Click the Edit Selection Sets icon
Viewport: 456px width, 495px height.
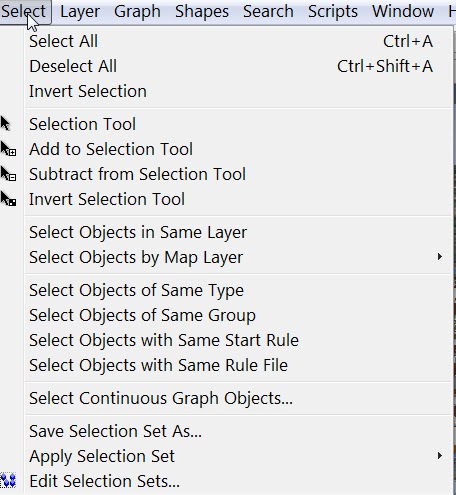click(x=8, y=481)
